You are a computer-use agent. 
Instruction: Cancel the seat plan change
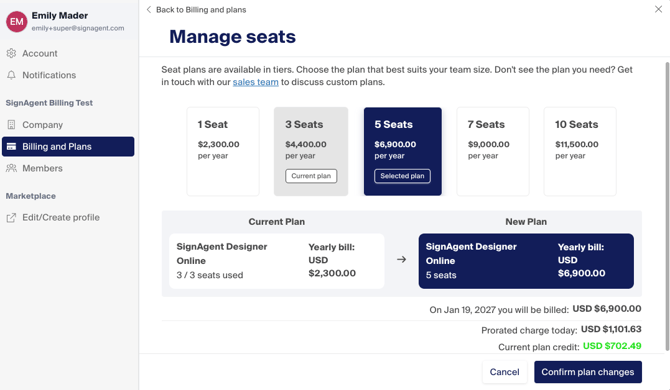click(x=504, y=372)
